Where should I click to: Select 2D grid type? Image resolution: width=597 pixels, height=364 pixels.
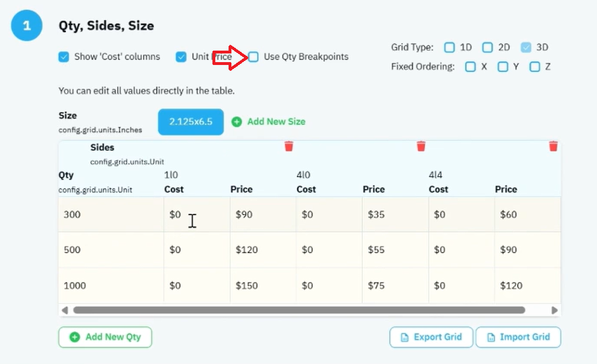coord(488,47)
